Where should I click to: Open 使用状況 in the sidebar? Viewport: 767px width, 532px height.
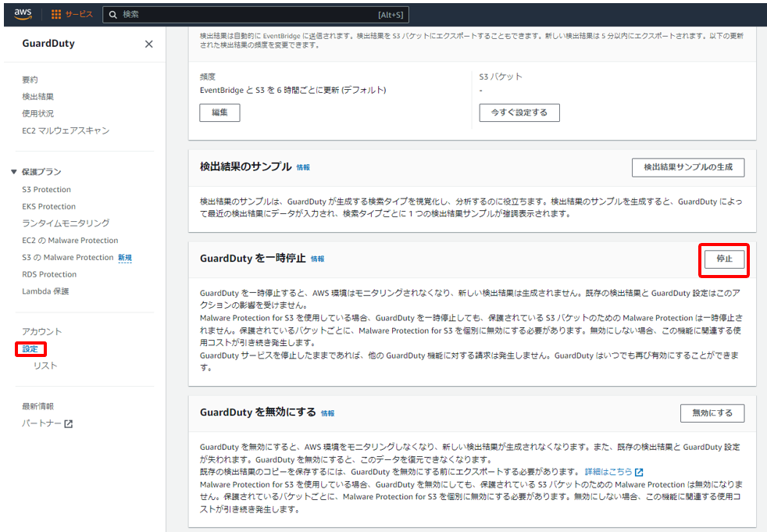[37, 113]
